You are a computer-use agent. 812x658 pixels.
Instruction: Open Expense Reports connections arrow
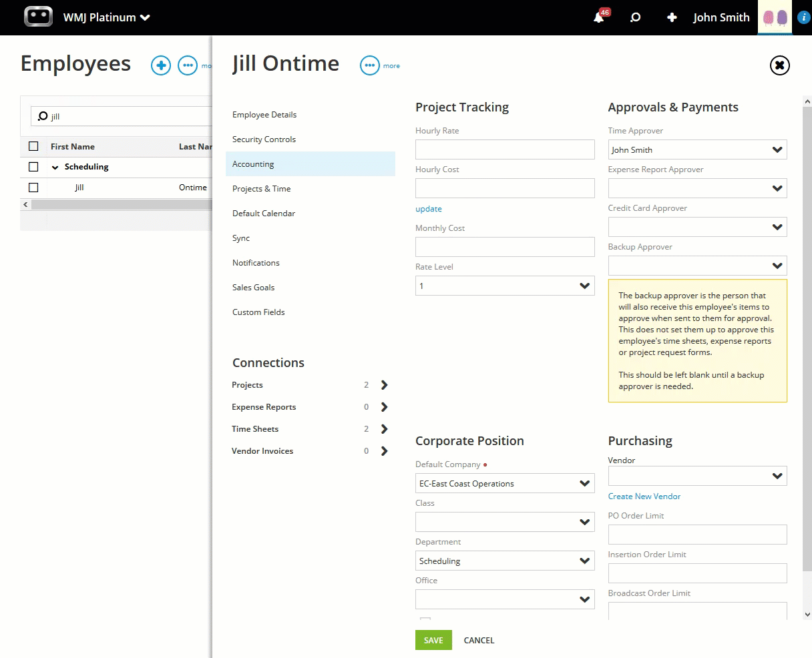pos(384,407)
